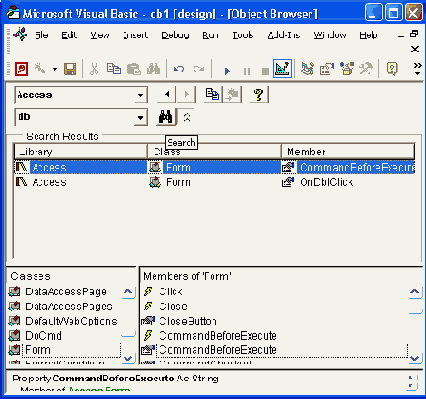This screenshot has height=399, width=426.
Task: Select Form in the Classes list
Action: pyautogui.click(x=38, y=350)
